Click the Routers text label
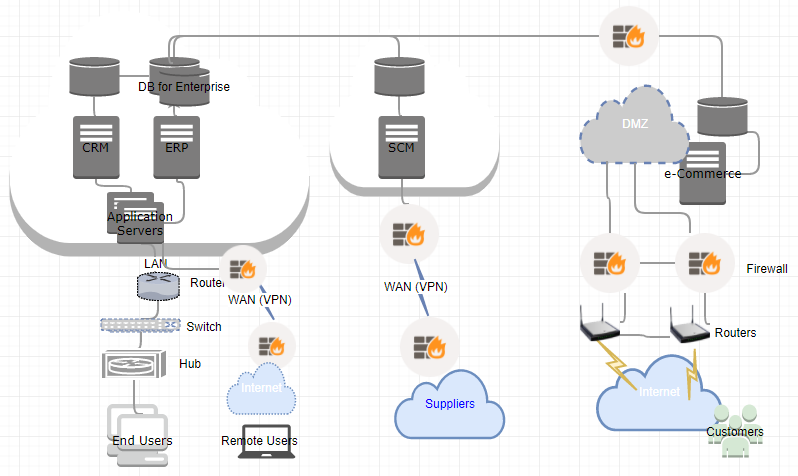This screenshot has width=798, height=476. (735, 333)
